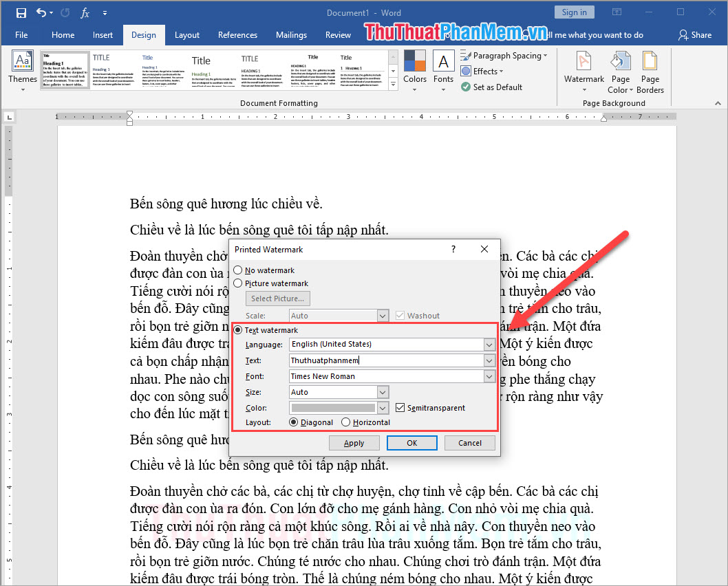Click the Sign in button
728x586 pixels.
[574, 12]
